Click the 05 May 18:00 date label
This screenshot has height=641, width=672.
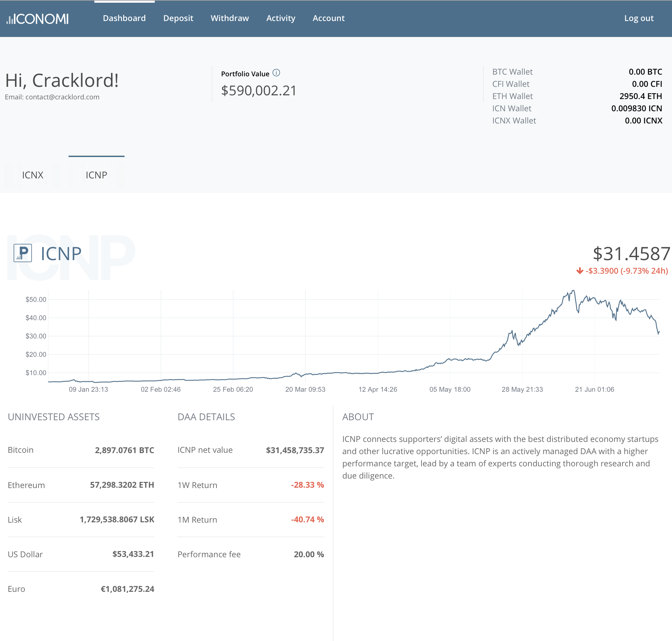[x=450, y=389]
